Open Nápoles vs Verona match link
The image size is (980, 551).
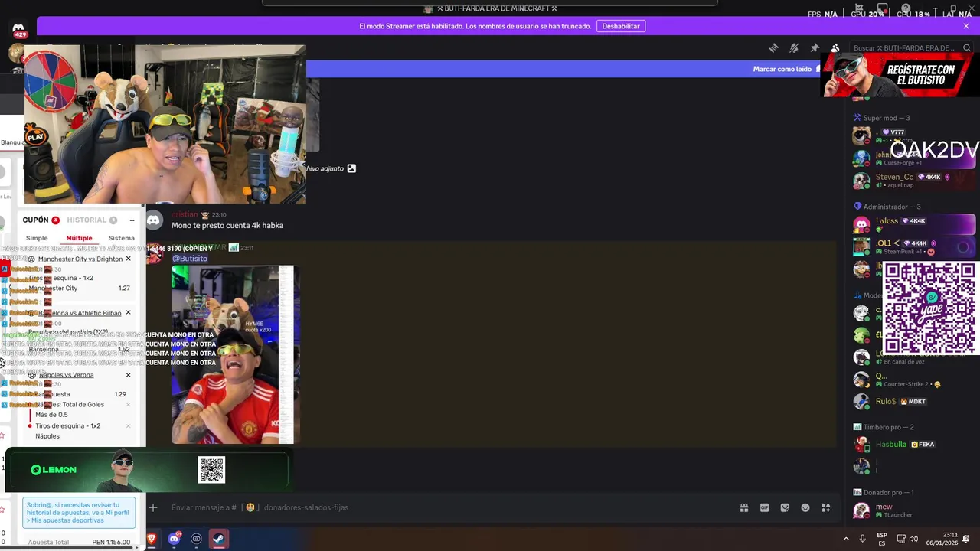point(67,375)
